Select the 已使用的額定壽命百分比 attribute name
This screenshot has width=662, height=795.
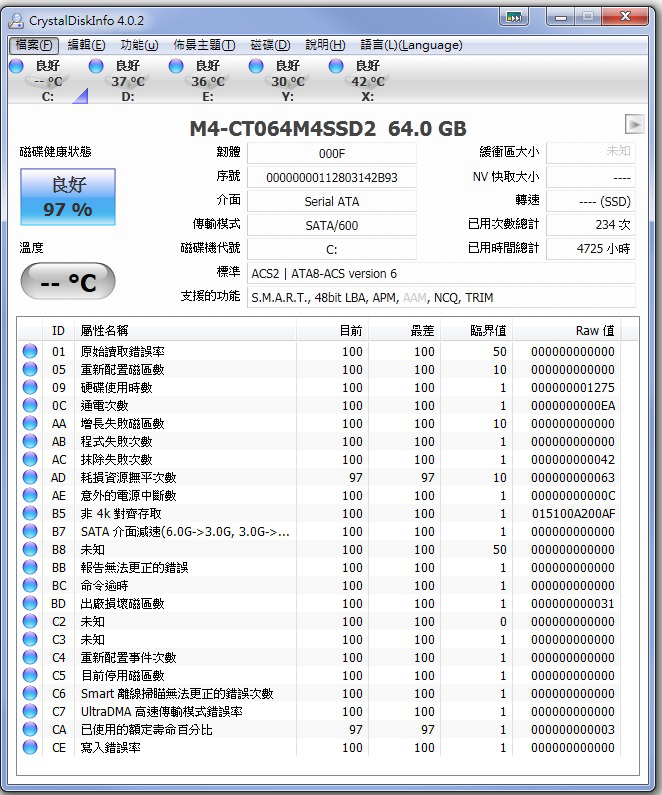coord(146,730)
